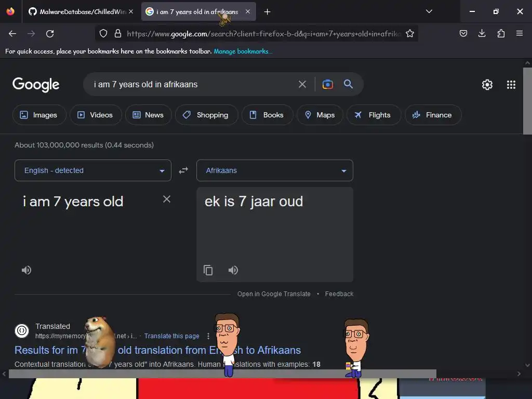
Task: Click Open in Google Translate
Action: click(274, 294)
